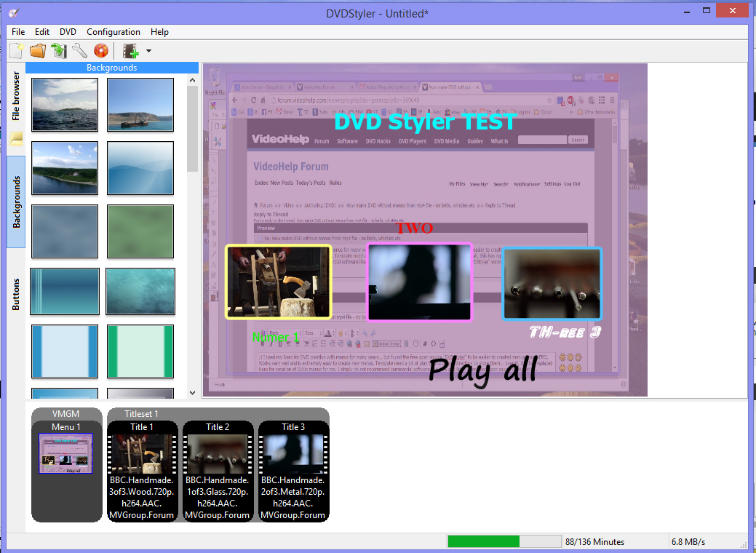Click the '6.8 MB/s' bitrate status field
Viewport: 756px width, 553px height.
point(688,542)
